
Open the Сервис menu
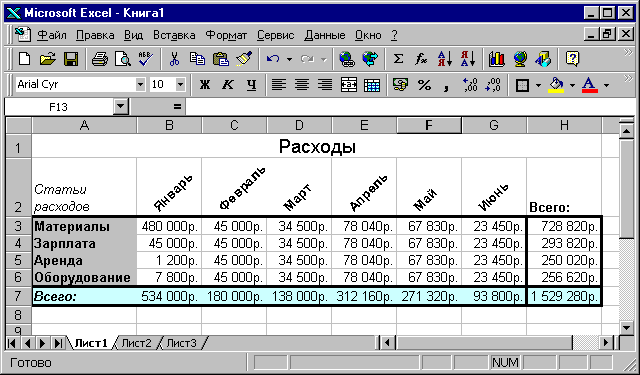coord(276,35)
